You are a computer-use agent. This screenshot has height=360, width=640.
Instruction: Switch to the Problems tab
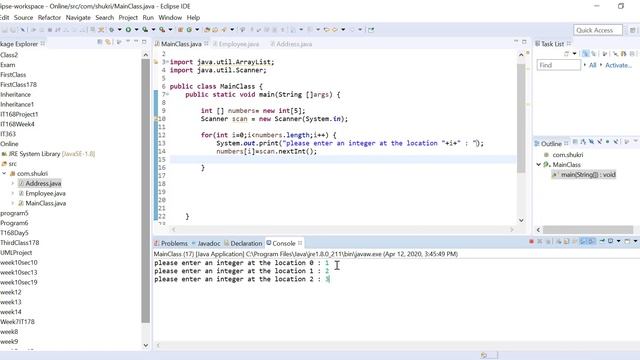click(171, 243)
